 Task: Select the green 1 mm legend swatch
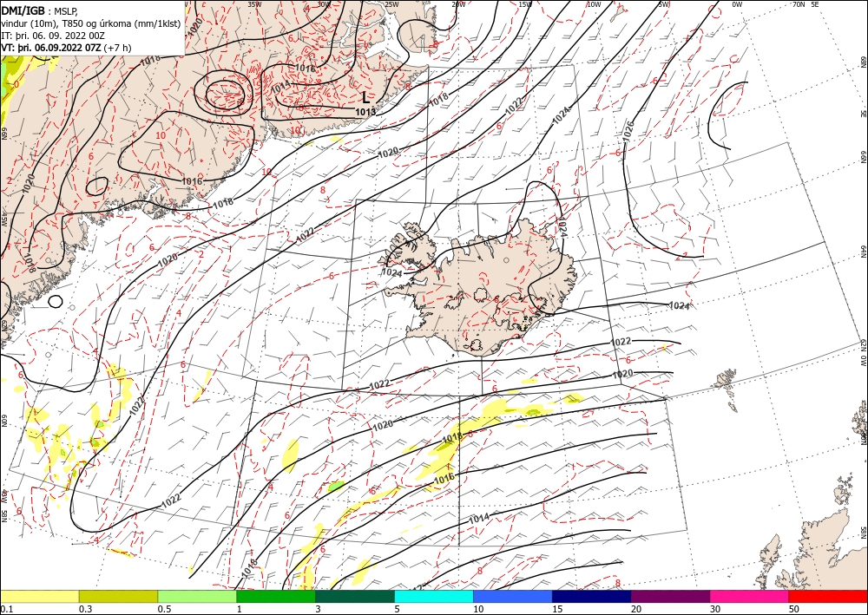point(276,596)
